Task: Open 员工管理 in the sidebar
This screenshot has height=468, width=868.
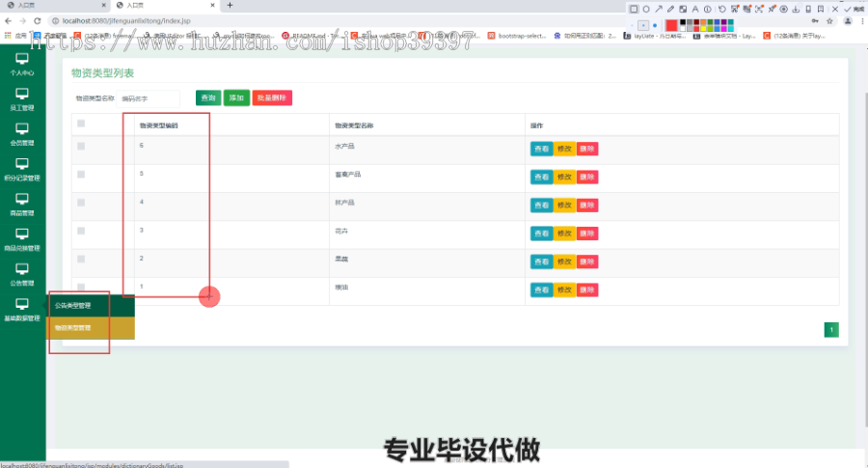Action: tap(22, 99)
